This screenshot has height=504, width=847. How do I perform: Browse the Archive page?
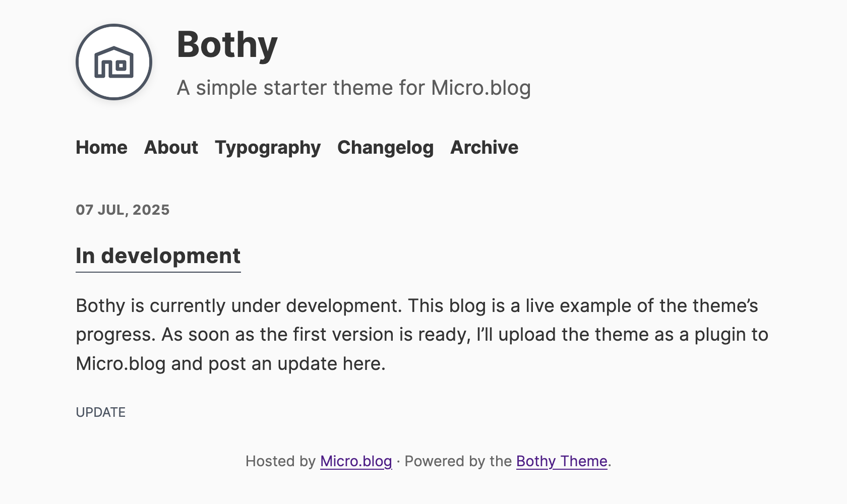pos(484,148)
